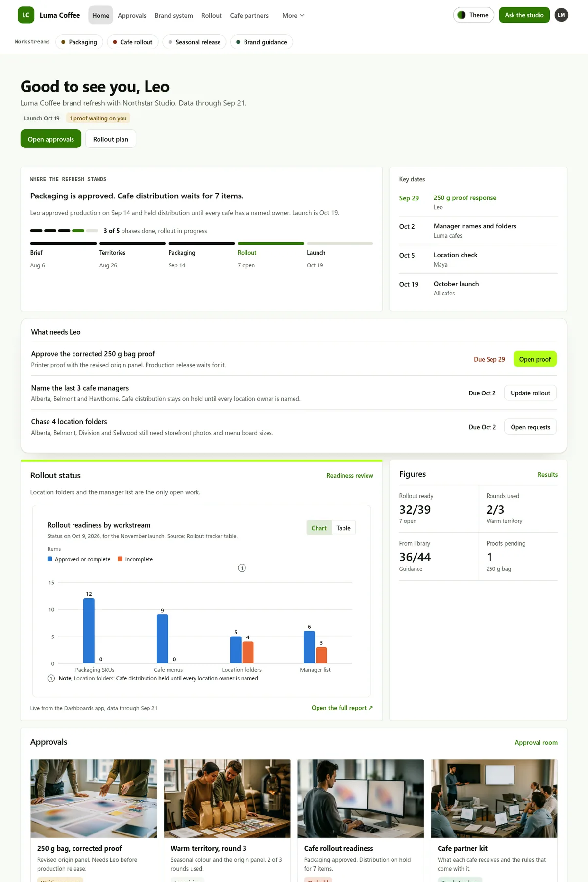The width and height of the screenshot is (588, 882).
Task: Click the Launch Oct 19 tag
Action: pos(42,118)
